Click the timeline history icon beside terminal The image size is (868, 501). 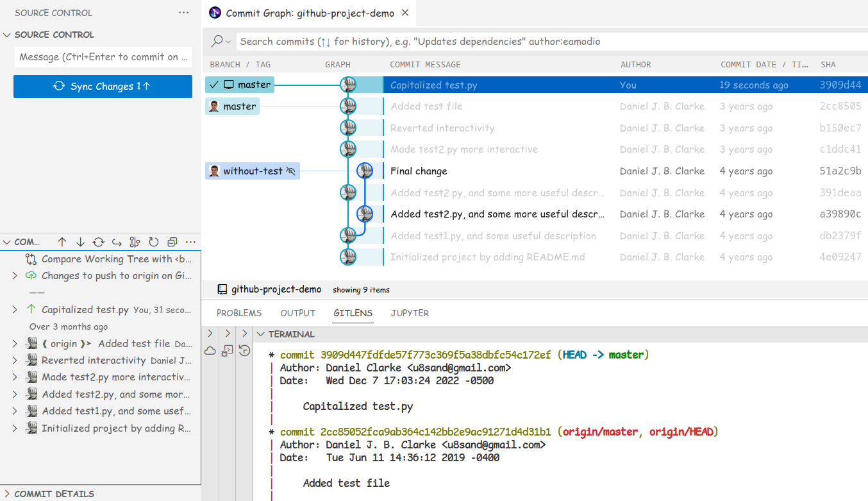click(244, 350)
